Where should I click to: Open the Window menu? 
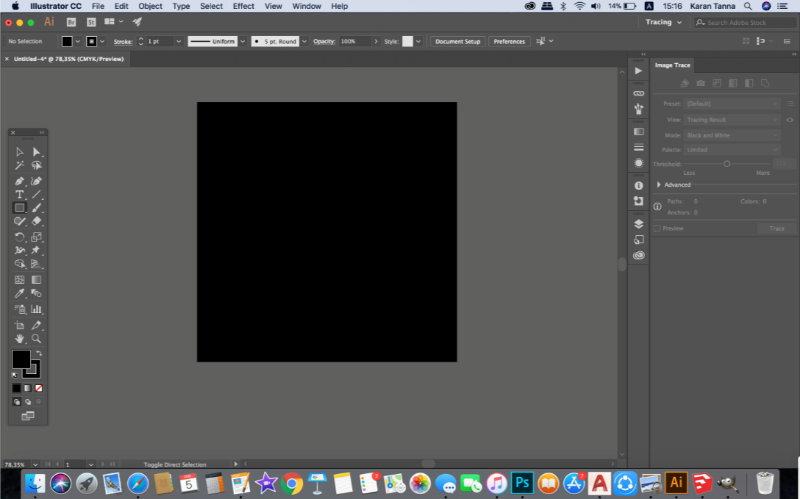[x=307, y=6]
